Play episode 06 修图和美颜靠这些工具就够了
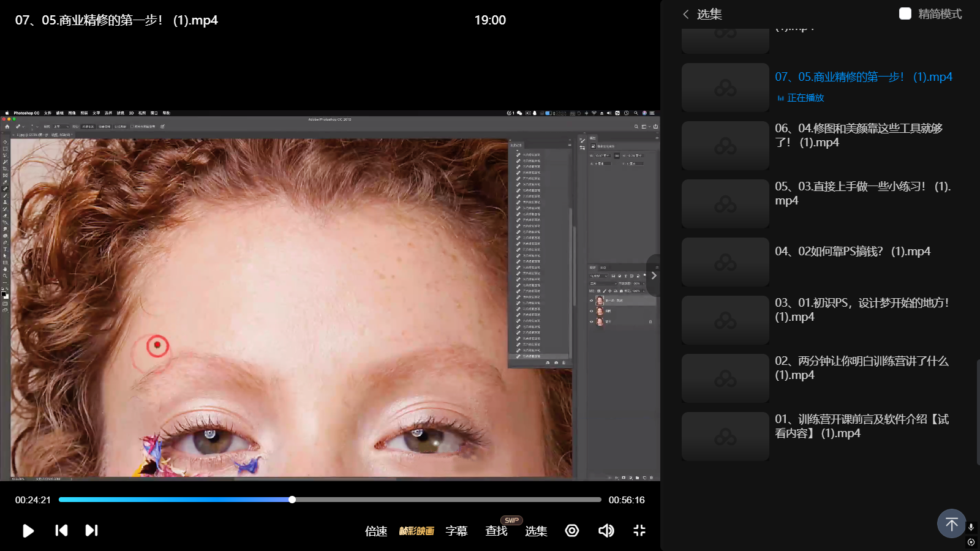Image resolution: width=980 pixels, height=551 pixels. point(858,135)
